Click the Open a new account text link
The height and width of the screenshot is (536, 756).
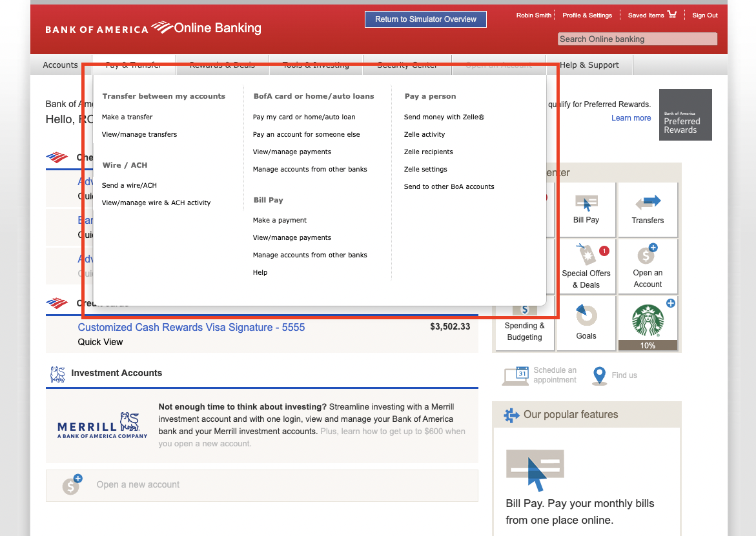pyautogui.click(x=138, y=484)
